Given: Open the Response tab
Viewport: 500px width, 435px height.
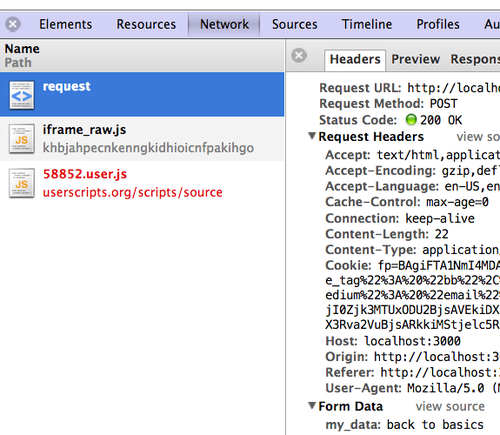Looking at the screenshot, I should tap(475, 59).
